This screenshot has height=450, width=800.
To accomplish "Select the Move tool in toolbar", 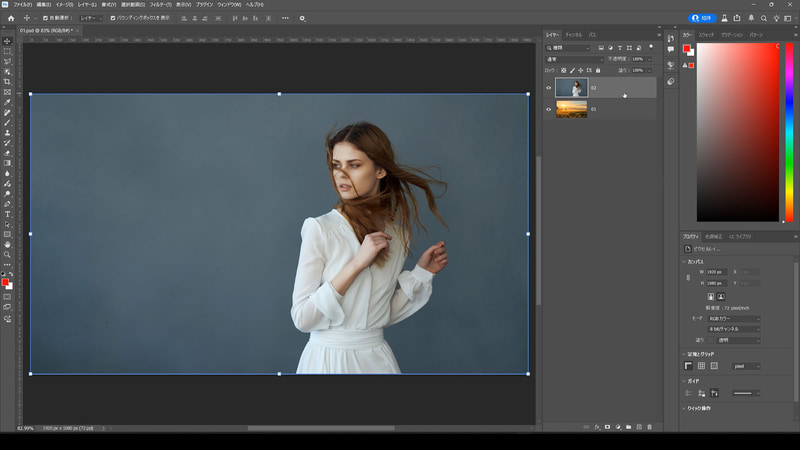I will click(x=7, y=41).
